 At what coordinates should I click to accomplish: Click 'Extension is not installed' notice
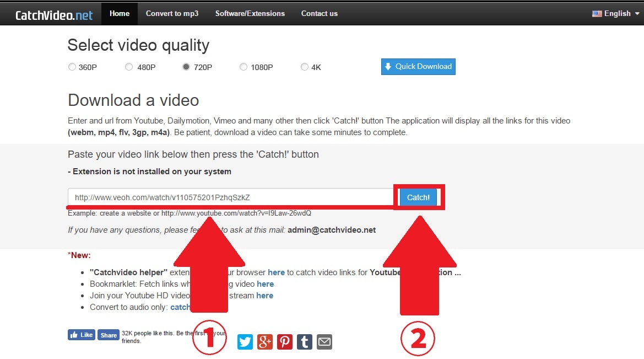[149, 172]
